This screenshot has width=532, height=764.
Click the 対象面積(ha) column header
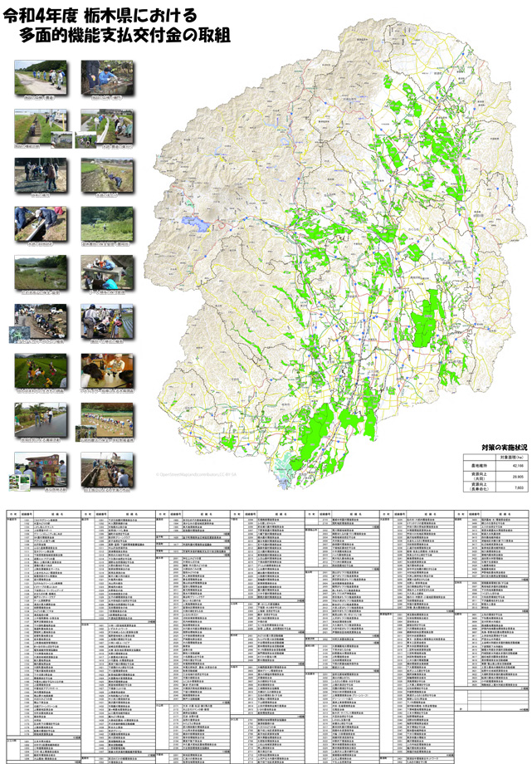[511, 457]
